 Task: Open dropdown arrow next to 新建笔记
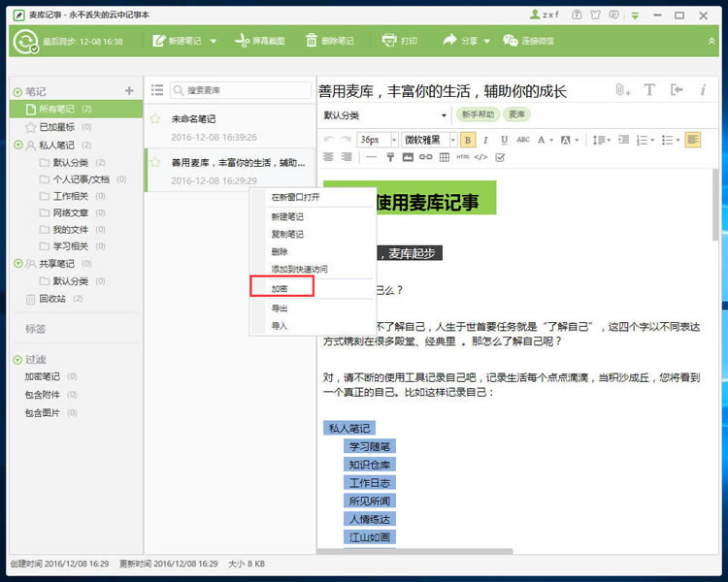[214, 41]
